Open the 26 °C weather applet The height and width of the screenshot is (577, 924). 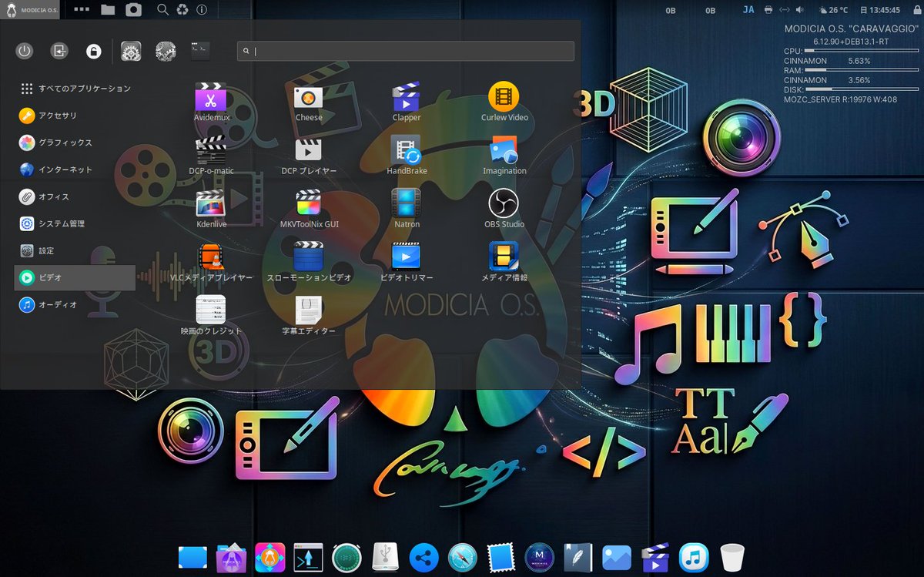click(833, 10)
